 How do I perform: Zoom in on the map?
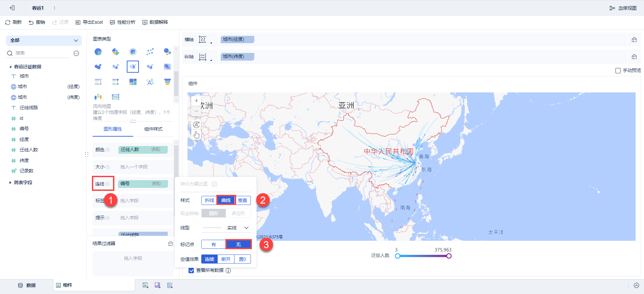coord(197,100)
